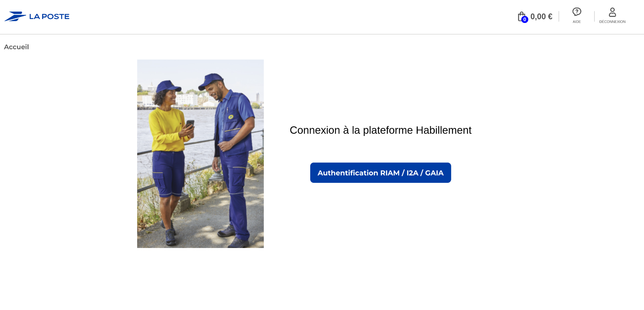Click the blue cap worn by the man

(210, 80)
